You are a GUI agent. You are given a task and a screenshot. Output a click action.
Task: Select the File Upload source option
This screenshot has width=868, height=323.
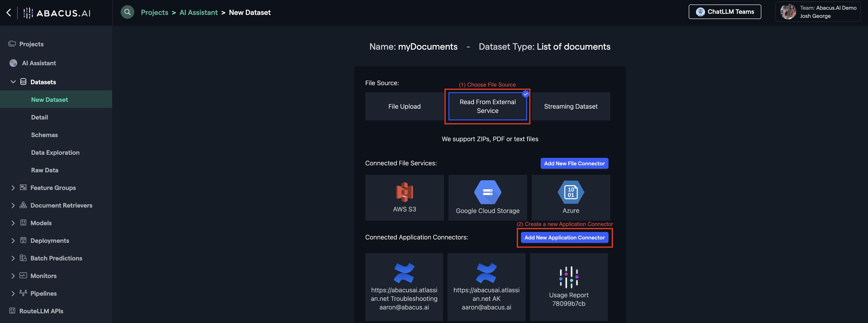point(404,106)
